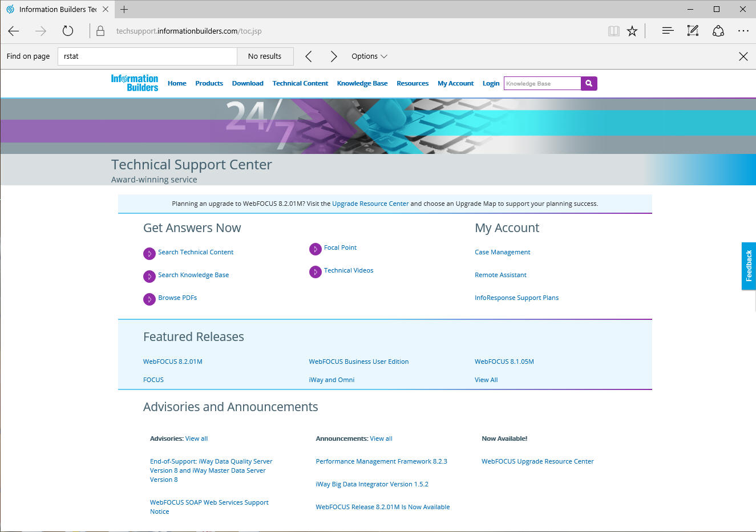756x532 pixels.
Task: Open the Knowledge Base menu
Action: tap(362, 83)
